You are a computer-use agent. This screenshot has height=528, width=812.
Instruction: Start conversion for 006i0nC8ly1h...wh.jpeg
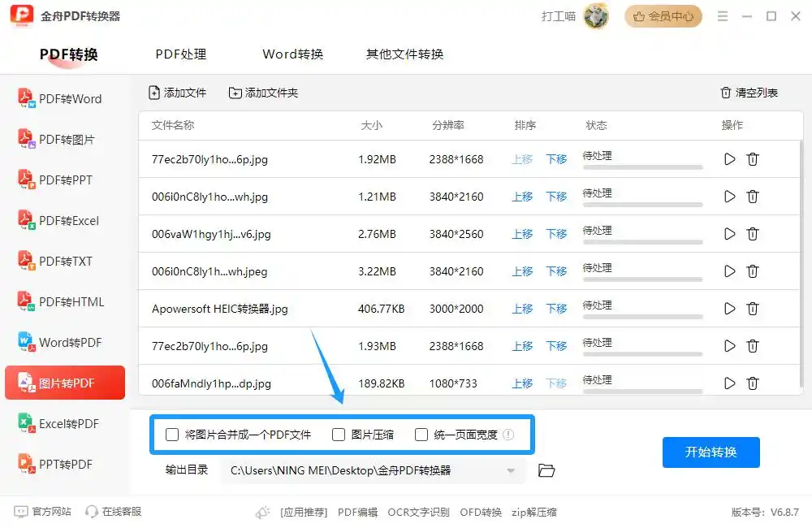[x=730, y=271]
